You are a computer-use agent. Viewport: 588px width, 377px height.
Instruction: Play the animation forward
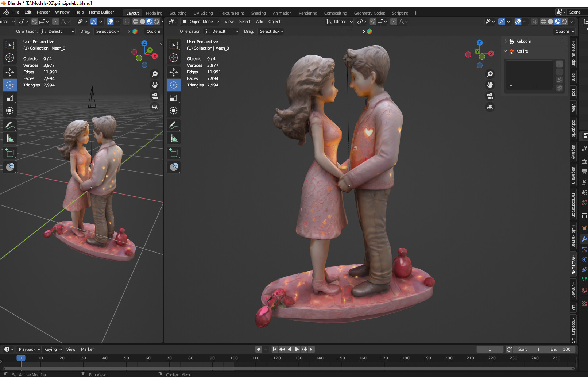[297, 349]
